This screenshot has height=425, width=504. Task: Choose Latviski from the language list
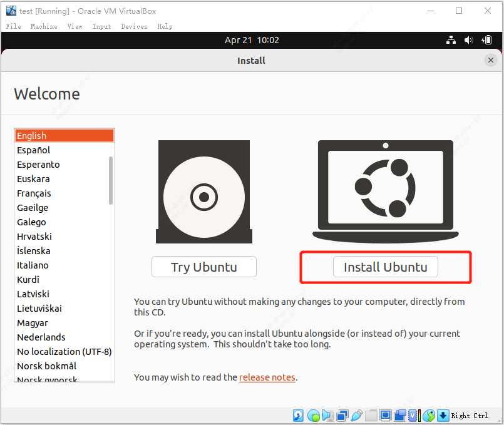coord(64,294)
